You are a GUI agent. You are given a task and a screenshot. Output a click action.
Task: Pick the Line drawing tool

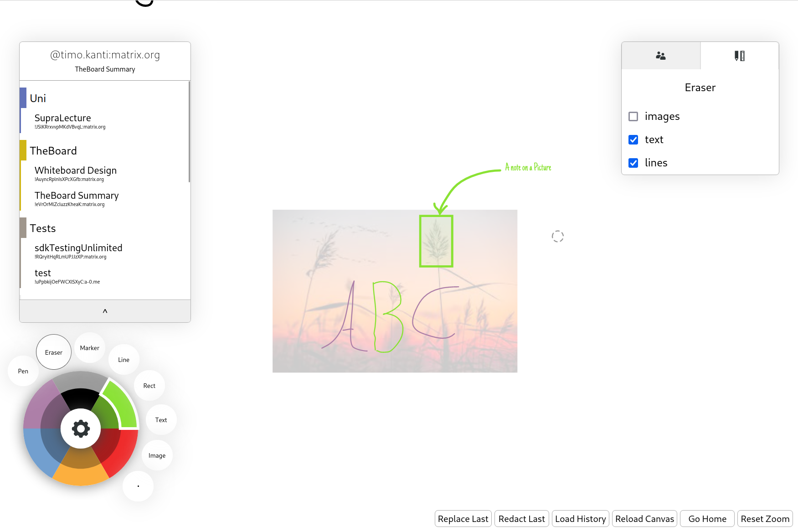tap(124, 360)
